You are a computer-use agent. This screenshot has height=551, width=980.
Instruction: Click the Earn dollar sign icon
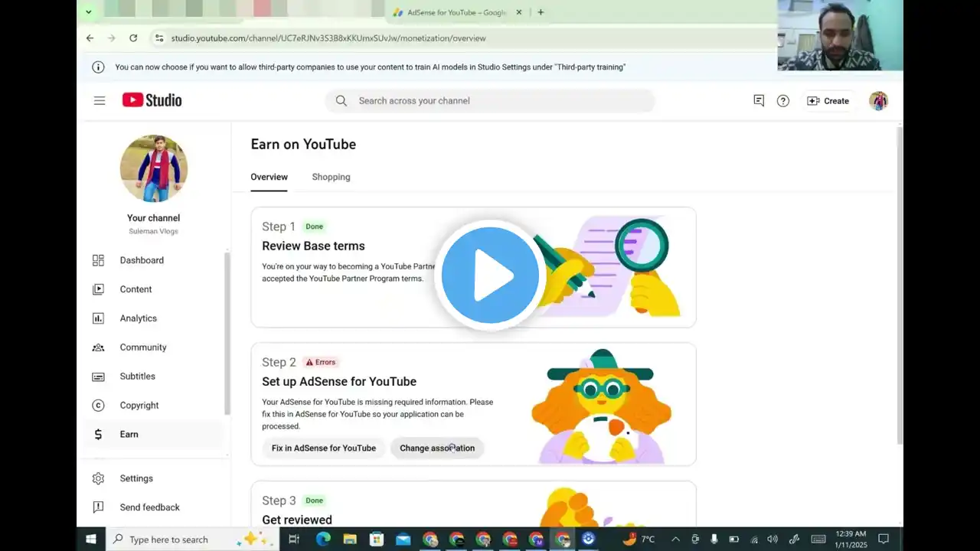[x=98, y=435]
